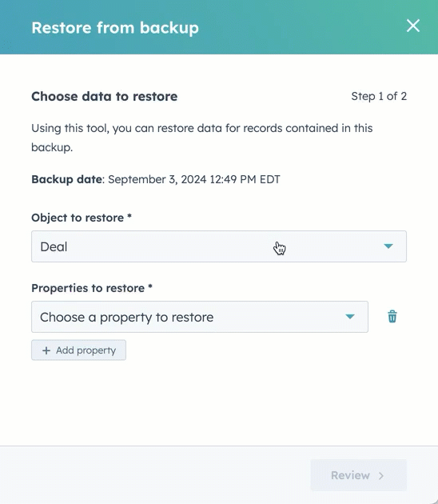Screen dimensions: 438x504
Task: Expand the property dropdown via its caret arrow
Action: pos(350,317)
